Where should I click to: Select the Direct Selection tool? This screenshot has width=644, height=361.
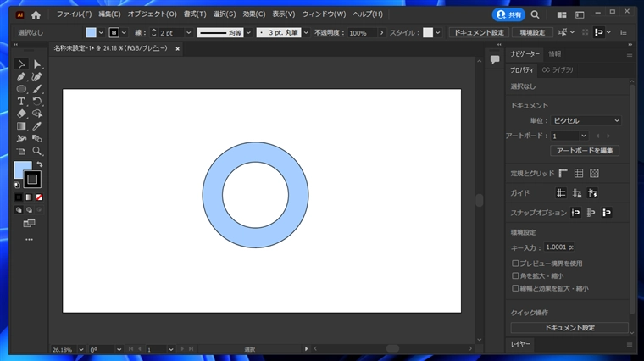click(x=37, y=64)
